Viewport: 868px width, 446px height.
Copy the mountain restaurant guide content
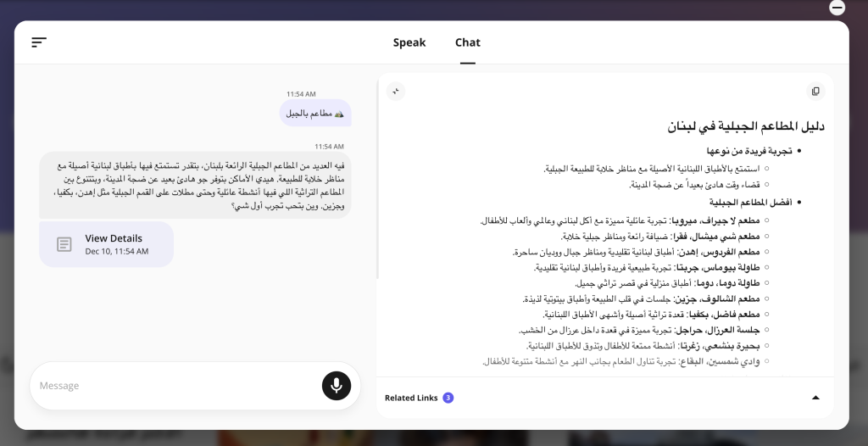coord(815,91)
